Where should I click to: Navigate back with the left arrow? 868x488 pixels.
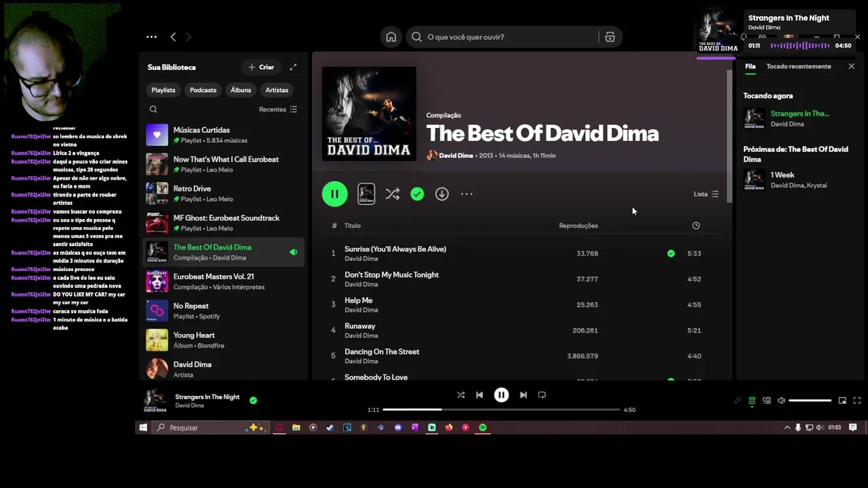(x=173, y=37)
